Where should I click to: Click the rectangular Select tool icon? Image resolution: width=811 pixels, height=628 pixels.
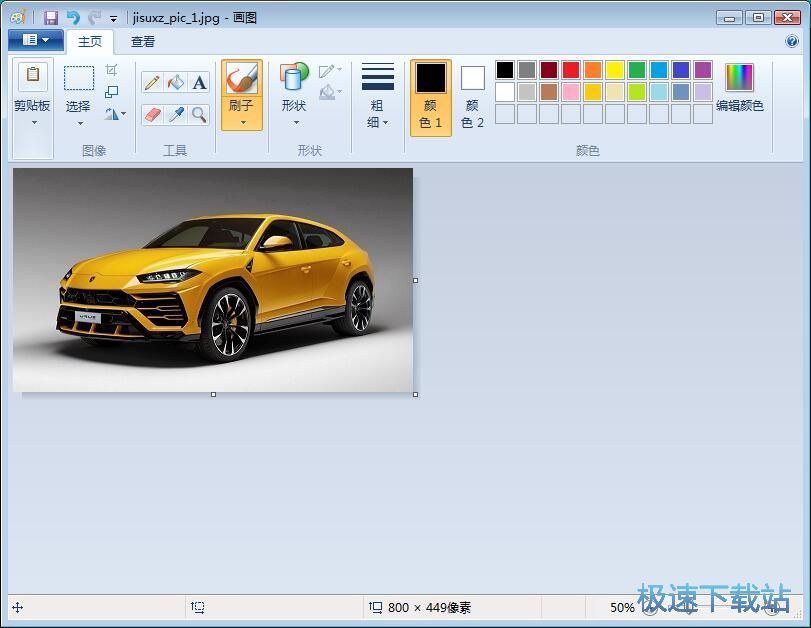[x=79, y=78]
